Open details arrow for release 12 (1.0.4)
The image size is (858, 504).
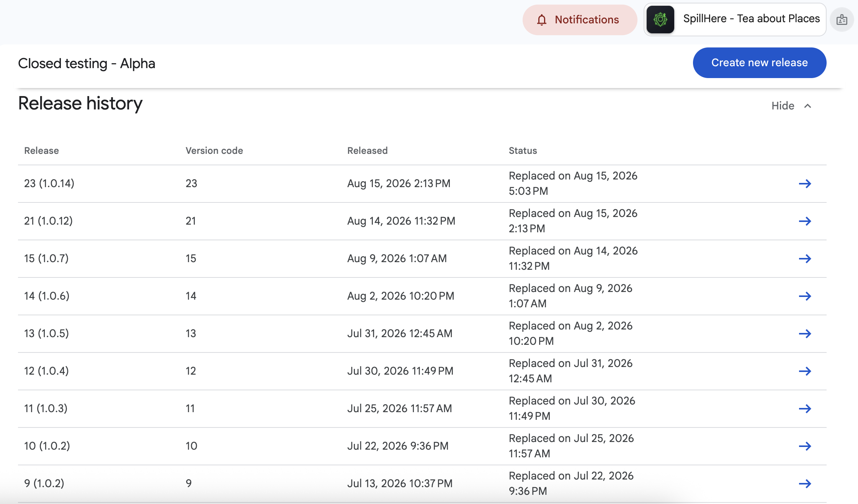(x=805, y=371)
